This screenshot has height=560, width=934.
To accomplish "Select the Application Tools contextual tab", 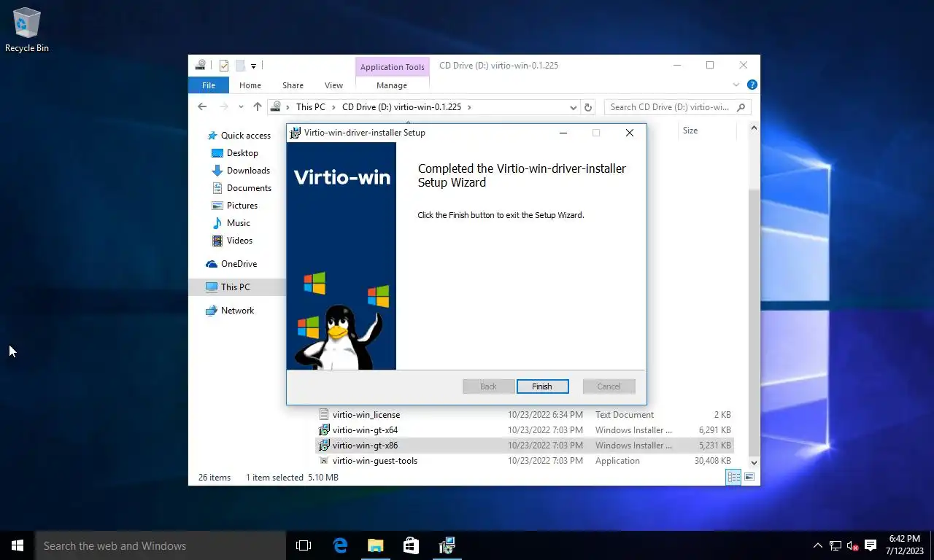I will tap(392, 67).
